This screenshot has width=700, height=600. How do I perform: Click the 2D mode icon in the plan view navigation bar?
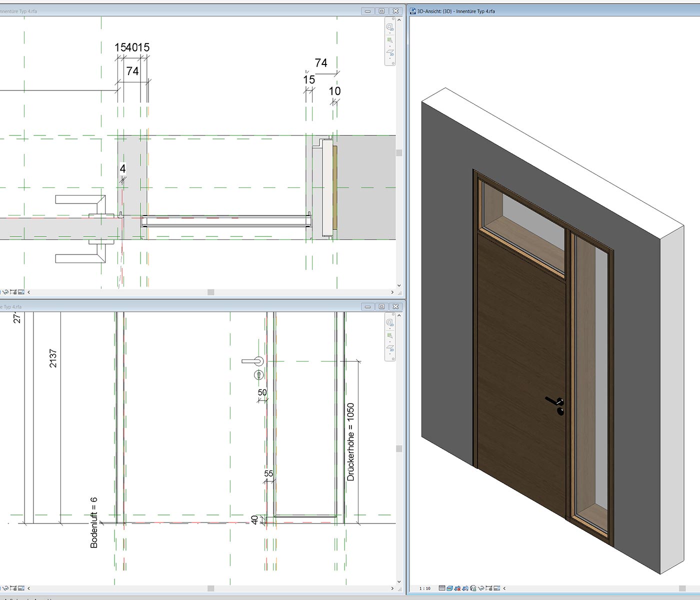390,52
